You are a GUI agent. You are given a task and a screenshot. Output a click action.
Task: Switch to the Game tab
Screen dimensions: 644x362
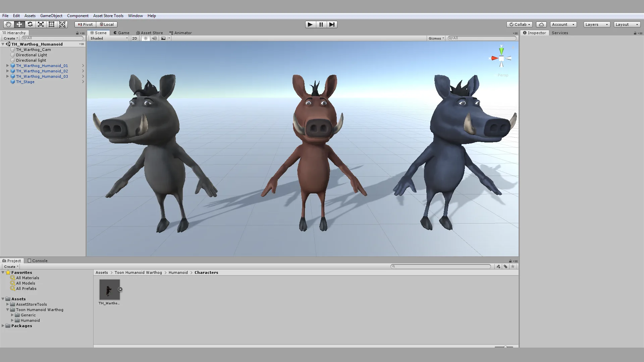coord(121,33)
